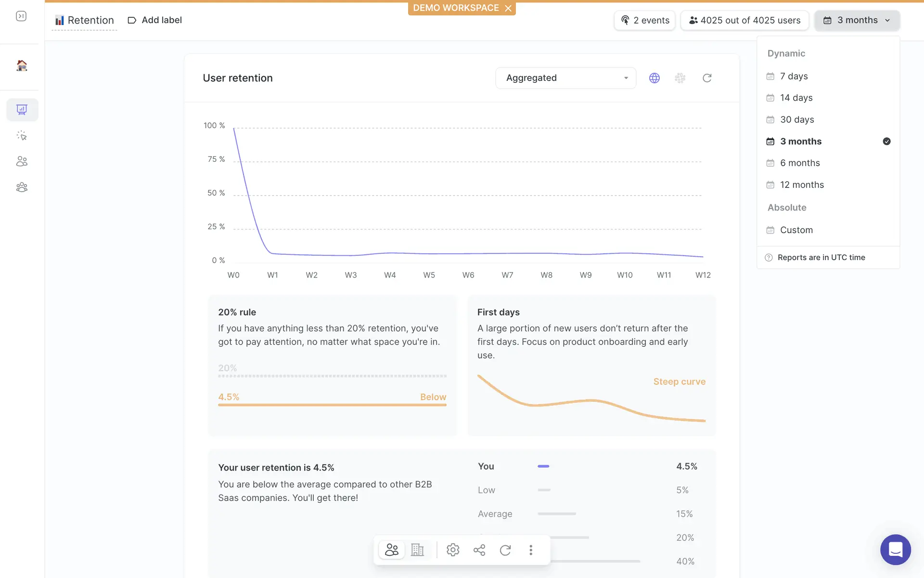Open the groups sidebar icon
Screen dimensions: 924x578
(22, 187)
